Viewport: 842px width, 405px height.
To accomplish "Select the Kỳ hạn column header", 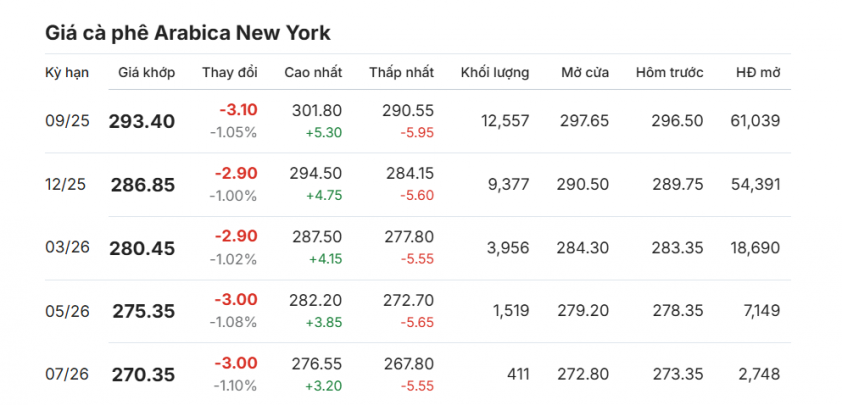I will click(x=67, y=73).
